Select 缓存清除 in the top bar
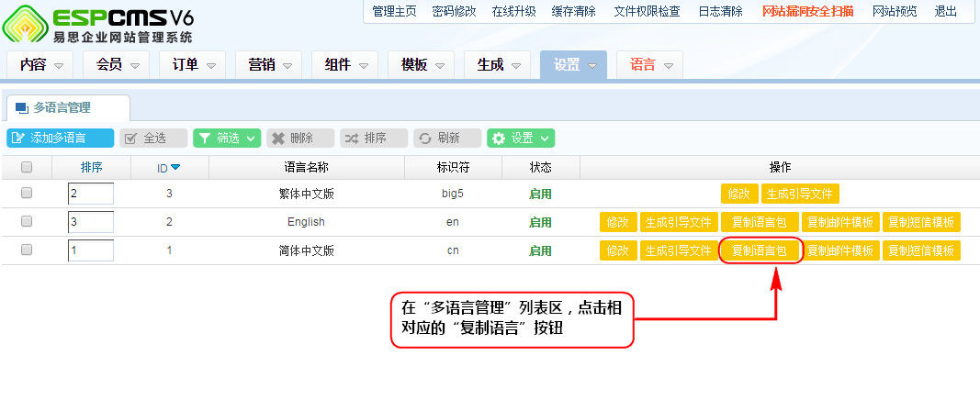The height and width of the screenshot is (400, 980). 574,11
